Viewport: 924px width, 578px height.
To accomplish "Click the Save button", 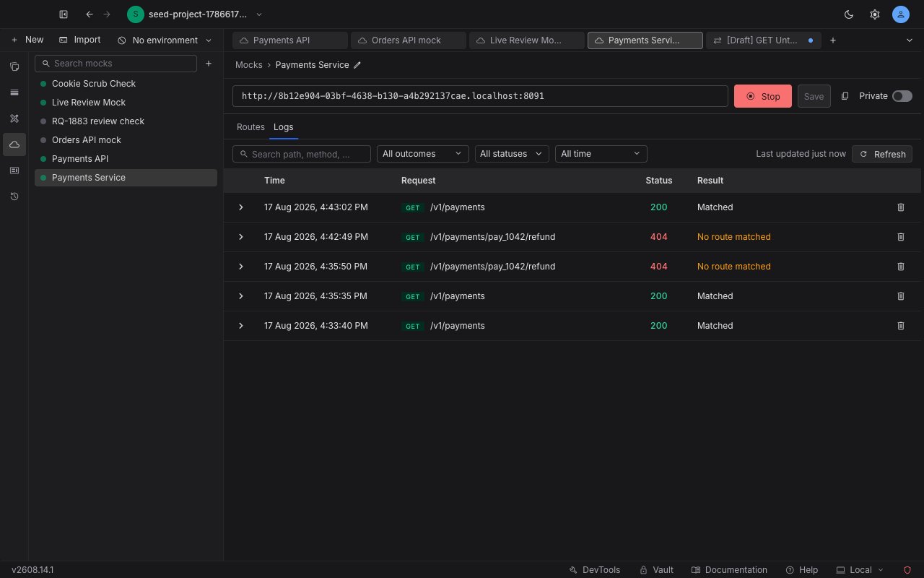I will (x=814, y=96).
